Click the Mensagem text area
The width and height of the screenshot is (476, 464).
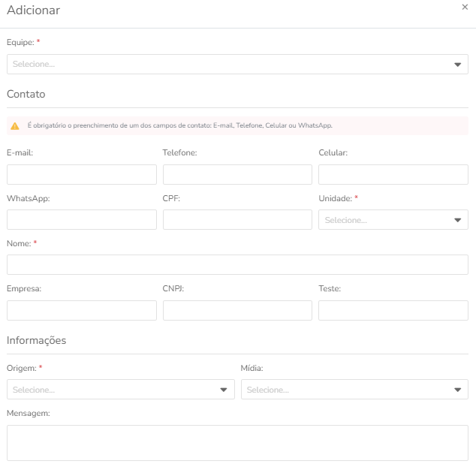point(237,443)
